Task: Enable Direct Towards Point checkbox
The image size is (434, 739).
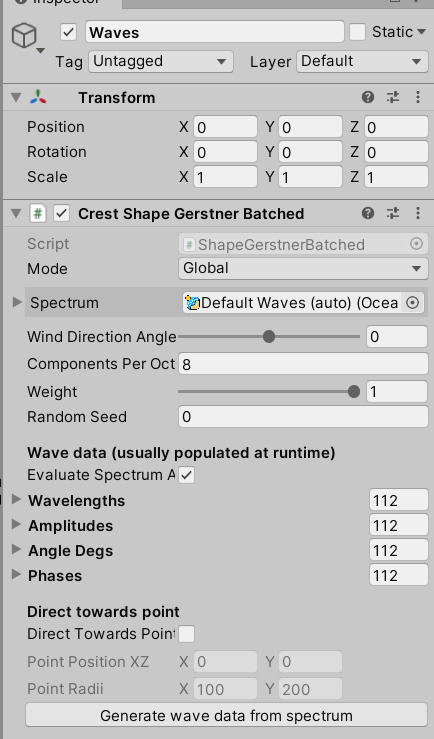Action: tap(187, 634)
